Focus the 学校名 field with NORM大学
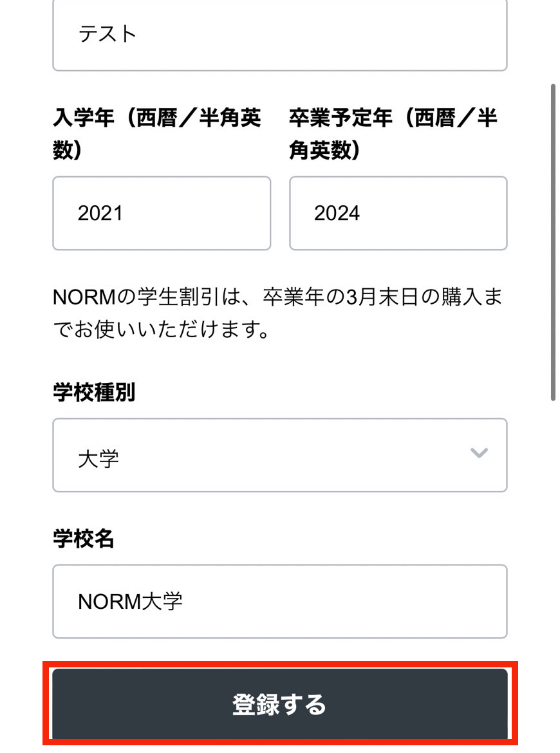The height and width of the screenshot is (753, 560). (x=279, y=601)
